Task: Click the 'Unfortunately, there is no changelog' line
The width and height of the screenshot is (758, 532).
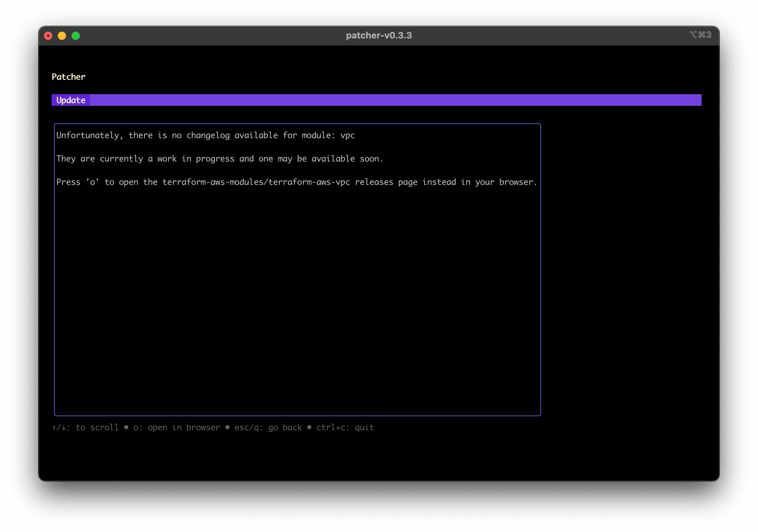Action: coord(206,135)
